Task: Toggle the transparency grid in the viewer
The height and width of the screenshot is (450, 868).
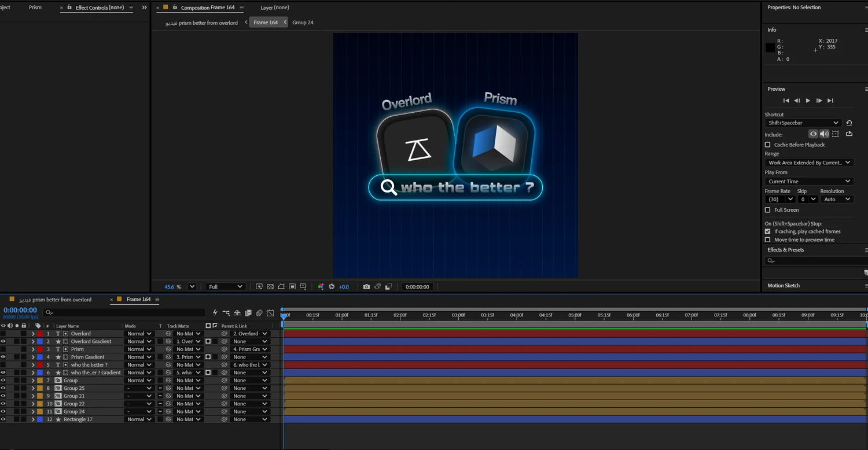Action: [270, 287]
